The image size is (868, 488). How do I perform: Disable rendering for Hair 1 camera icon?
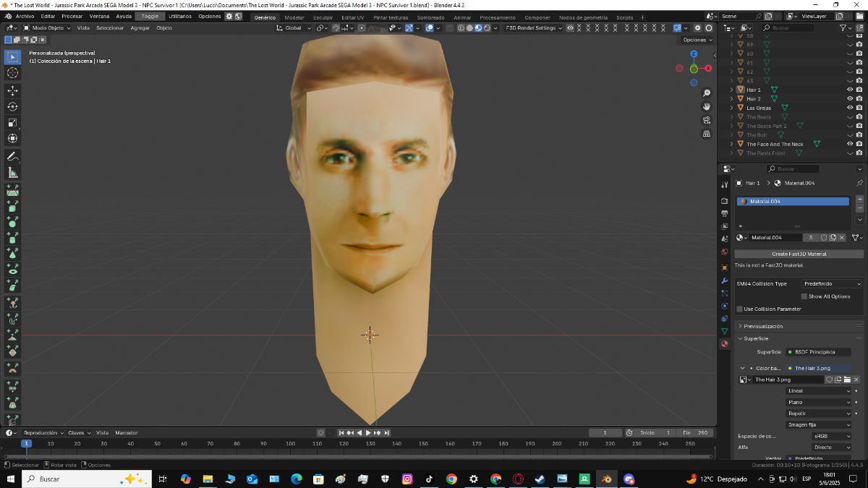click(x=859, y=90)
